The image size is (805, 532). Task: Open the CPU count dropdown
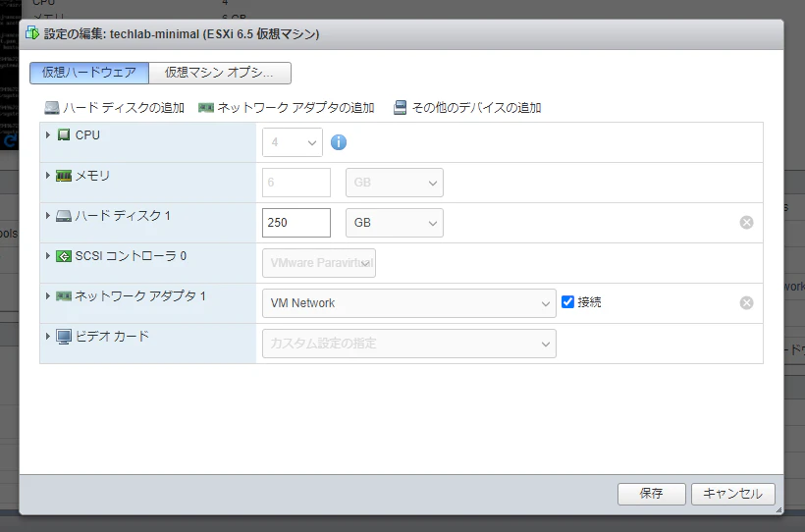coord(293,142)
